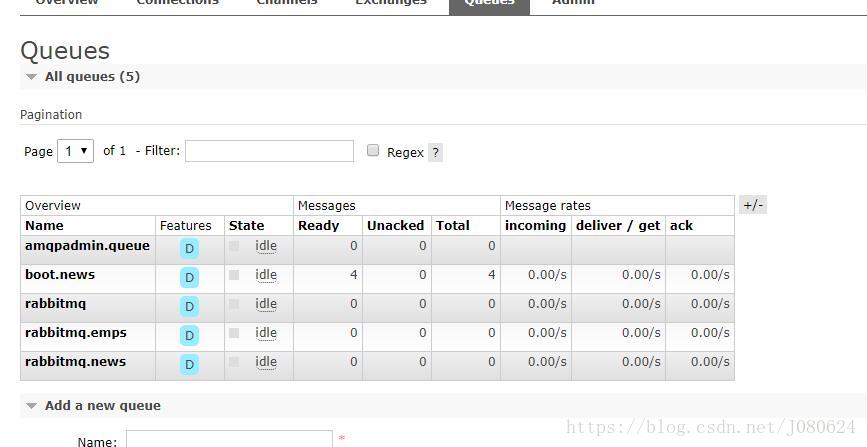Screen dimensions: 867x447
Task: Open the Regex help question mark
Action: (x=436, y=153)
